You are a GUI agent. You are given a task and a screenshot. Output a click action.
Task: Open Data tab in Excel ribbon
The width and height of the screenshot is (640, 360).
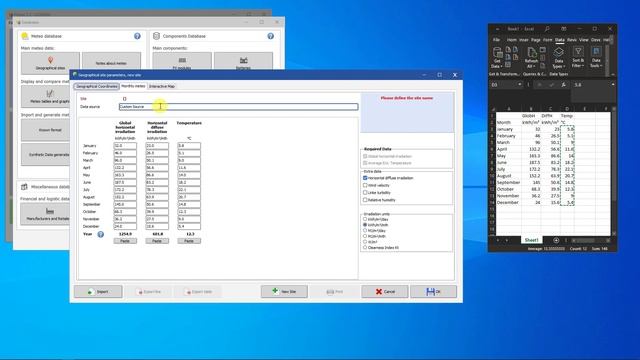pos(560,40)
